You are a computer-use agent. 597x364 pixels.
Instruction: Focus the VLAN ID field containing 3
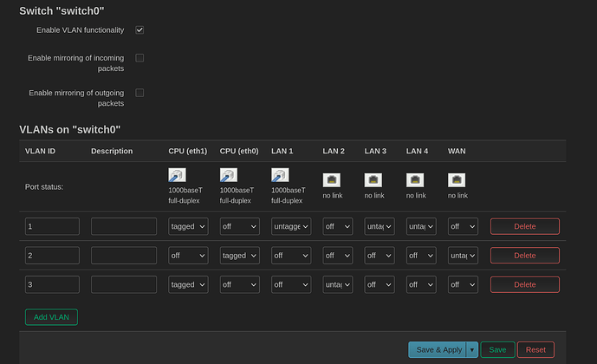[52, 285]
